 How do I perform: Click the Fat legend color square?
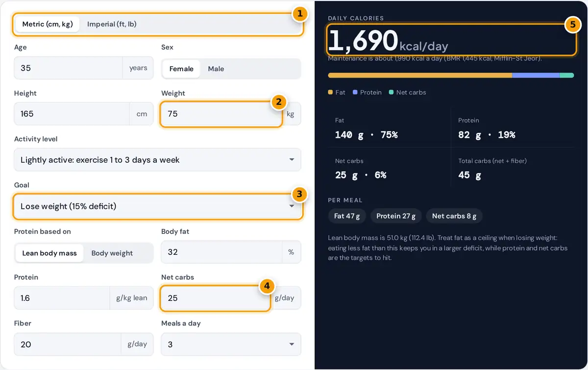[x=330, y=92]
